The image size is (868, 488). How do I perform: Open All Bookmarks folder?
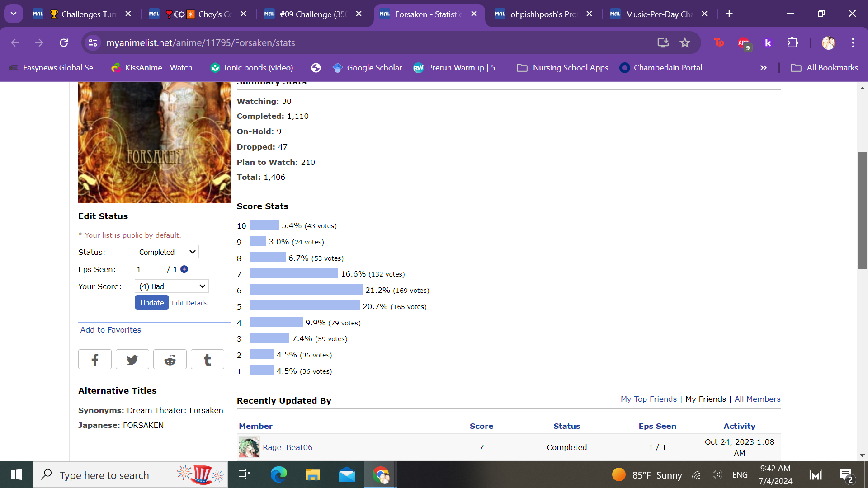click(824, 68)
